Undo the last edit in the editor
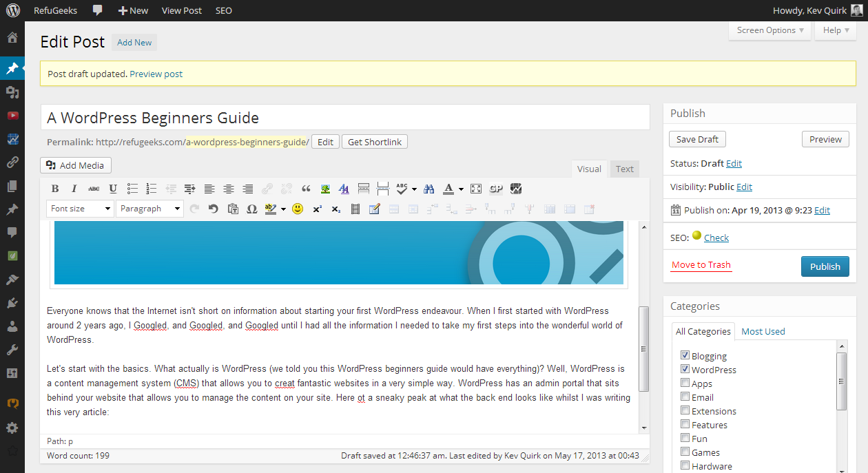 213,209
